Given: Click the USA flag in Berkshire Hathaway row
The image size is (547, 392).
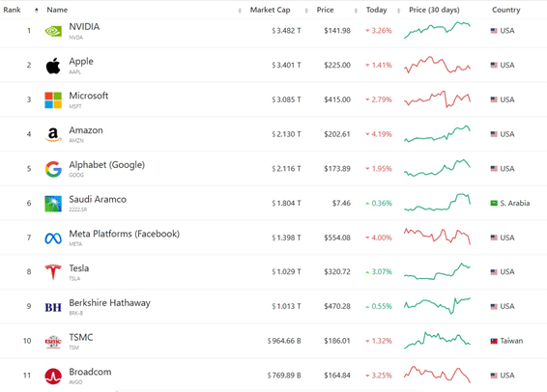Looking at the screenshot, I should point(494,307).
